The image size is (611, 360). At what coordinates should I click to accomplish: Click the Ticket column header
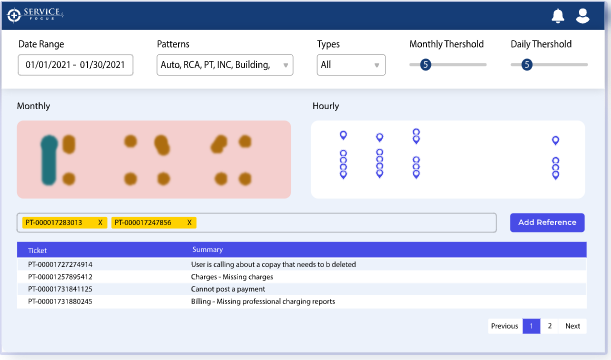[37, 250]
